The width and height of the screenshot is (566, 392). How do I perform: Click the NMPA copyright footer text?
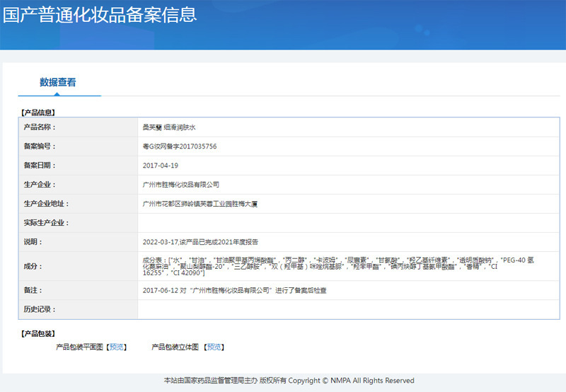[289, 381]
